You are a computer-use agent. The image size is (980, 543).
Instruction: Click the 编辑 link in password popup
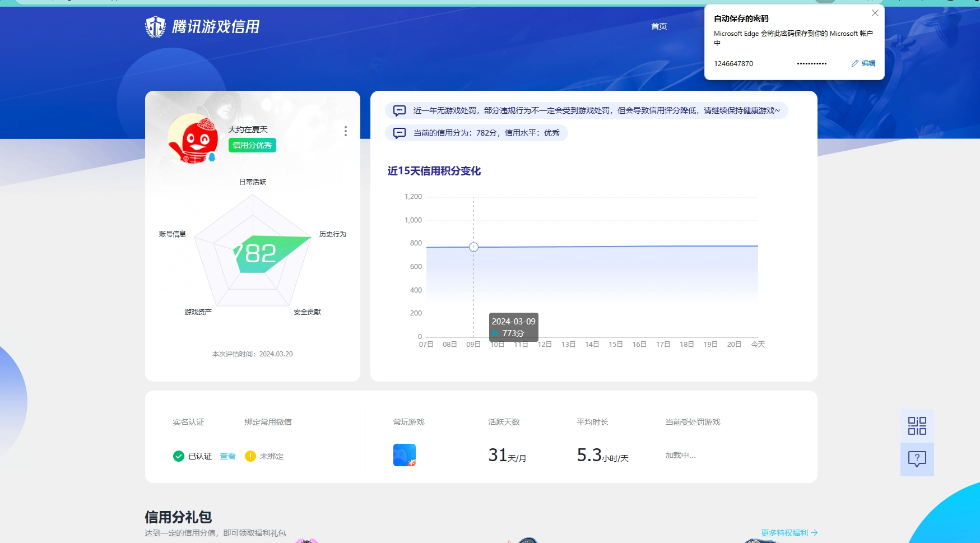click(868, 63)
